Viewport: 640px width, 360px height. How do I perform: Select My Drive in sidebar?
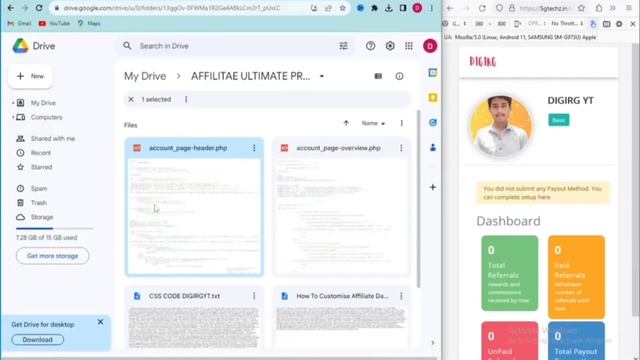[x=43, y=103]
